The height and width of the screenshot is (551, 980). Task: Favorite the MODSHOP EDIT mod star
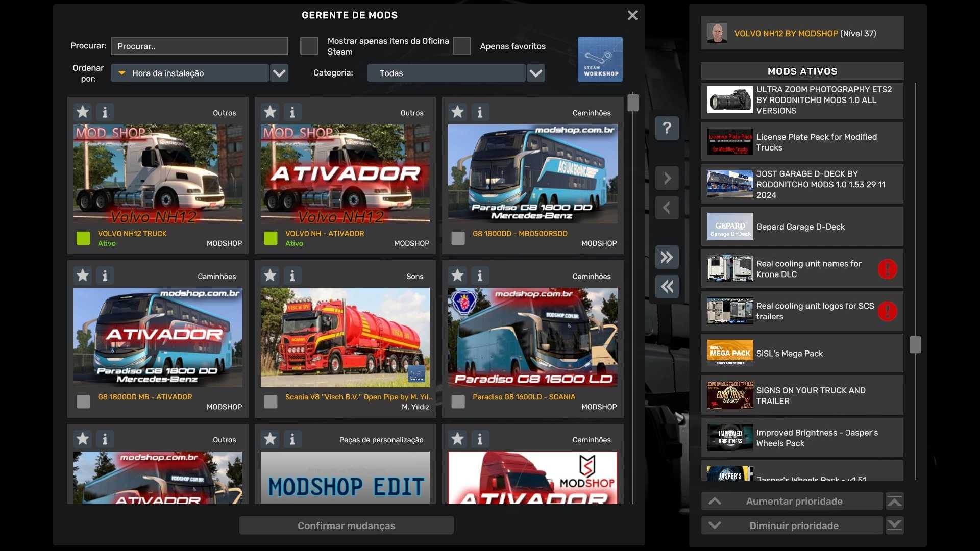[x=270, y=439]
